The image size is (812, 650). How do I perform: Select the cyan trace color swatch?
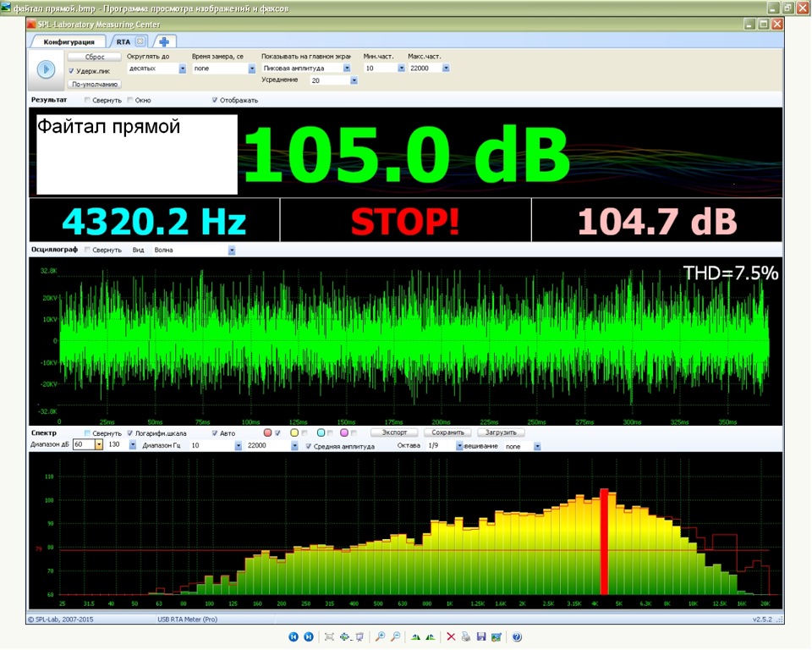pyautogui.click(x=321, y=432)
